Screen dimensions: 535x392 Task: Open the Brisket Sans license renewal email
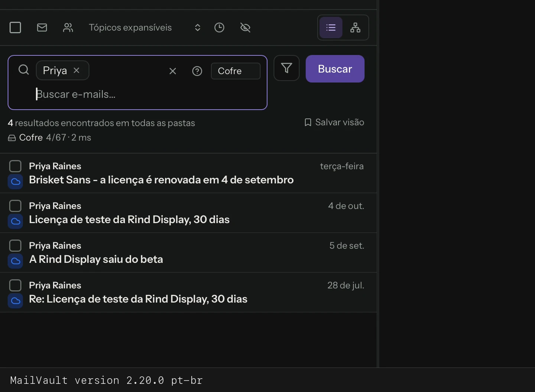[x=188, y=173]
